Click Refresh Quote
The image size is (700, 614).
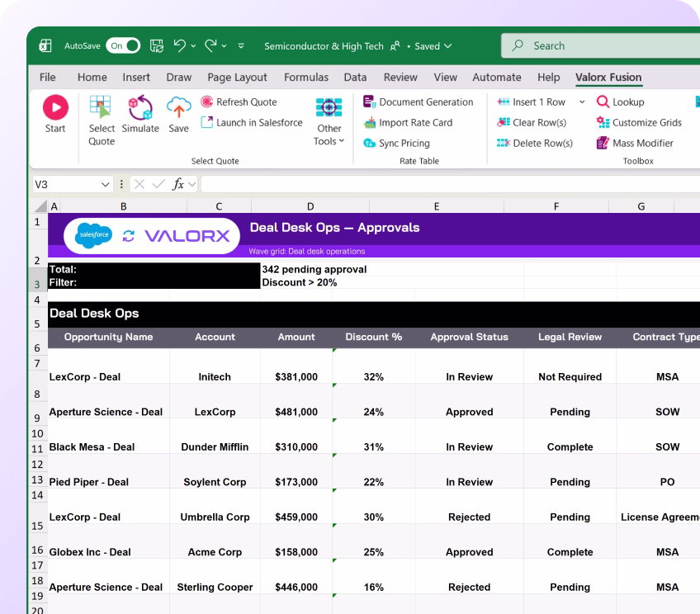pos(239,102)
